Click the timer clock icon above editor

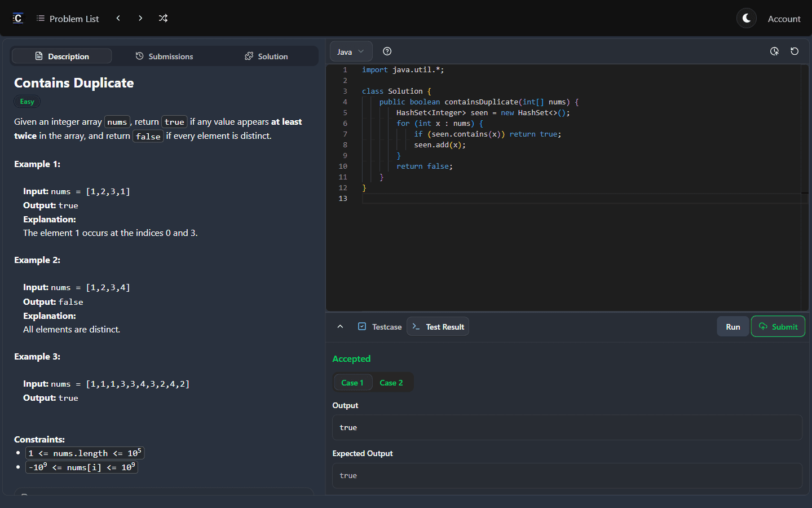pos(774,51)
